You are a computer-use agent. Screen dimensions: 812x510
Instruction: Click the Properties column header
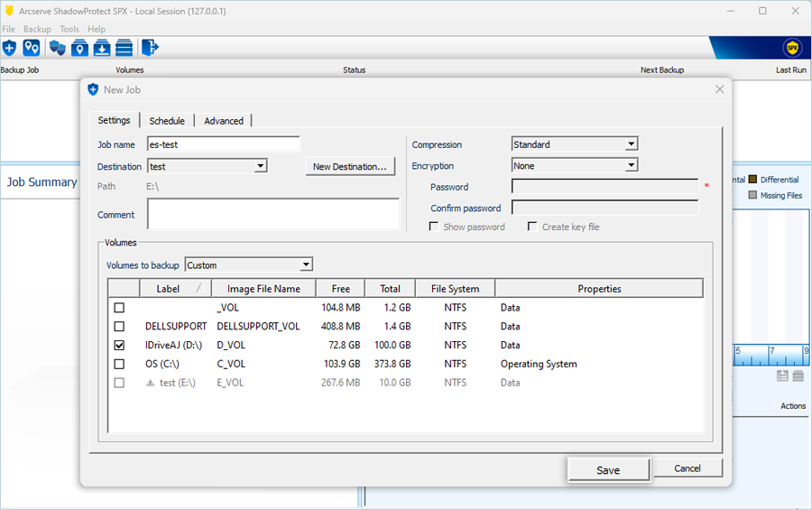(599, 289)
